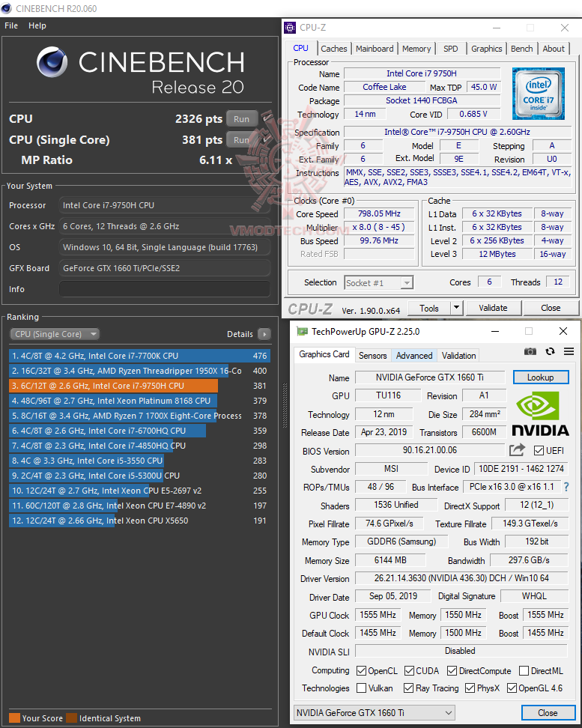The height and width of the screenshot is (728, 582).
Task: Click BIOS export share icon in GPU-Z
Action: (517, 450)
